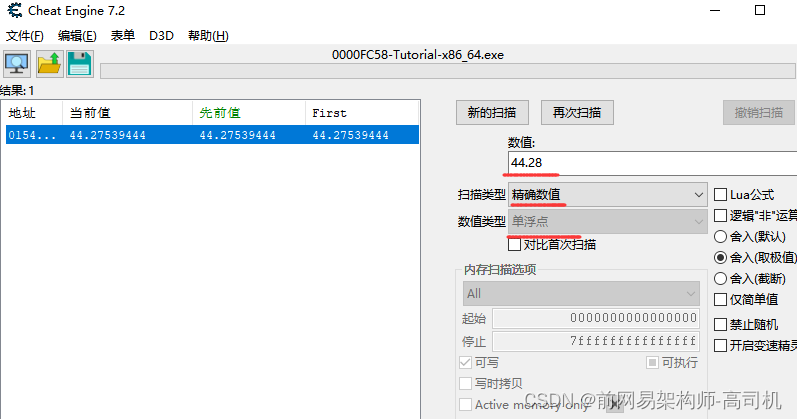Maximize the Cheat Engine window

(760, 10)
